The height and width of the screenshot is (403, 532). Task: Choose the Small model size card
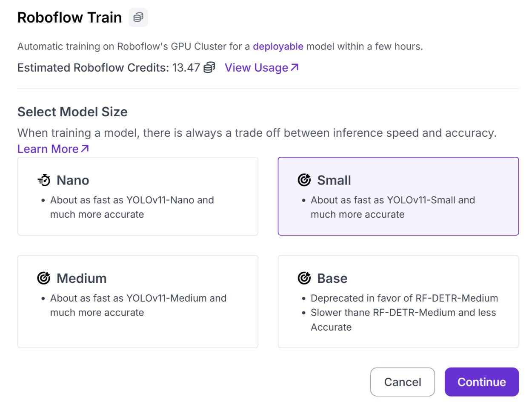[x=398, y=196]
